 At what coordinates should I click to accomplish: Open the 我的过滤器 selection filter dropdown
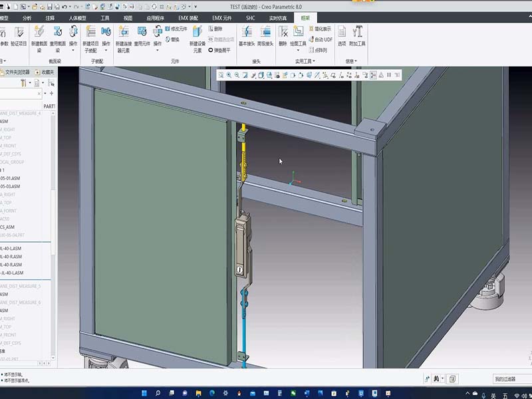511,378
